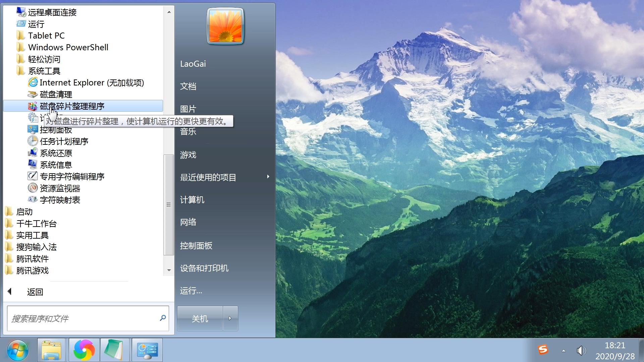
Task: Open 系统还原 (System Restore)
Action: [56, 153]
